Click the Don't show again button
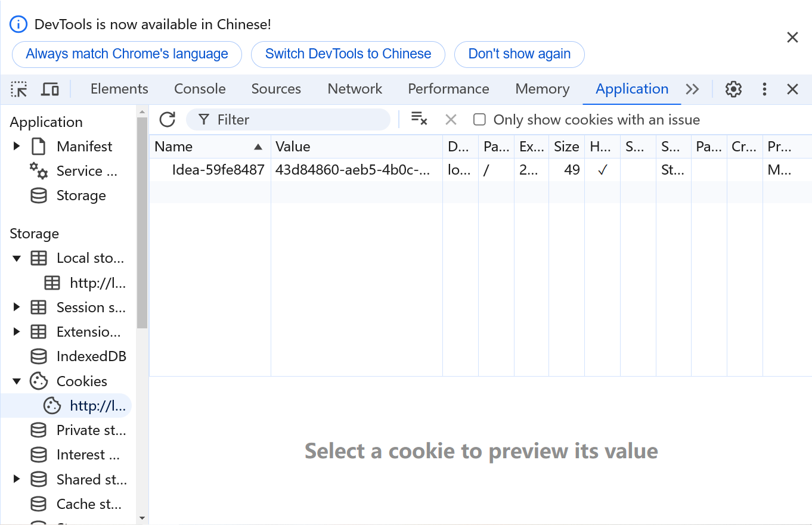 point(519,54)
